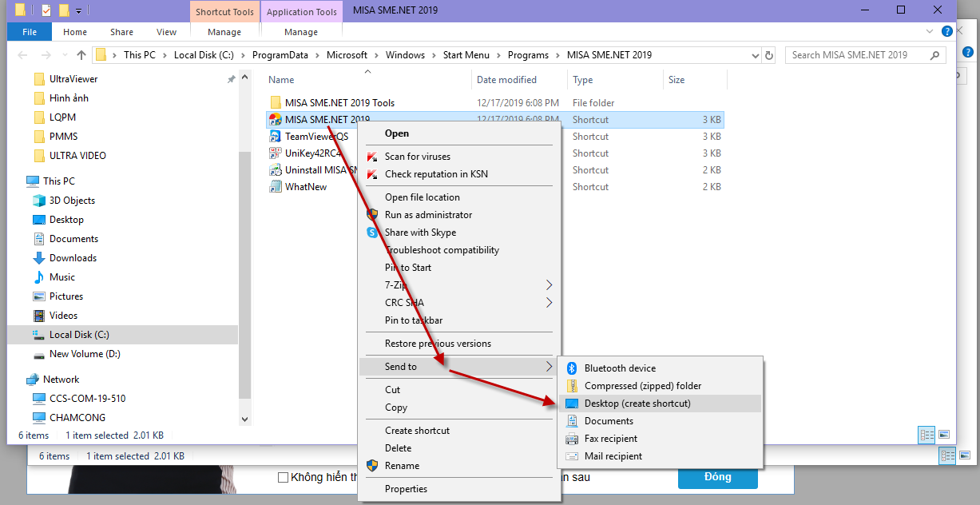Tick the Không hiển thị checkbox in background dialog
The height and width of the screenshot is (505, 980).
pos(283,477)
